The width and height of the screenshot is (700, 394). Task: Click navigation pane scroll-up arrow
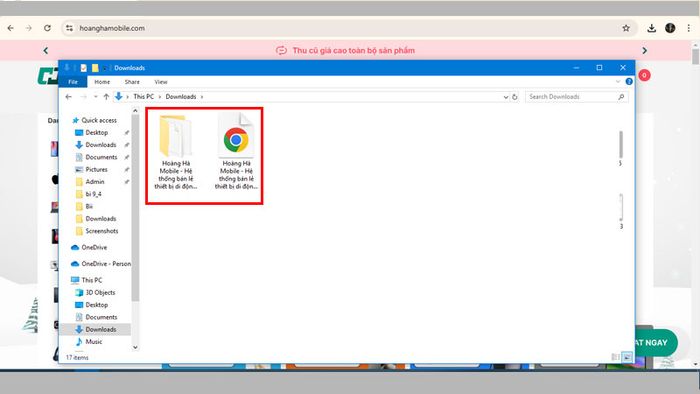(x=135, y=111)
